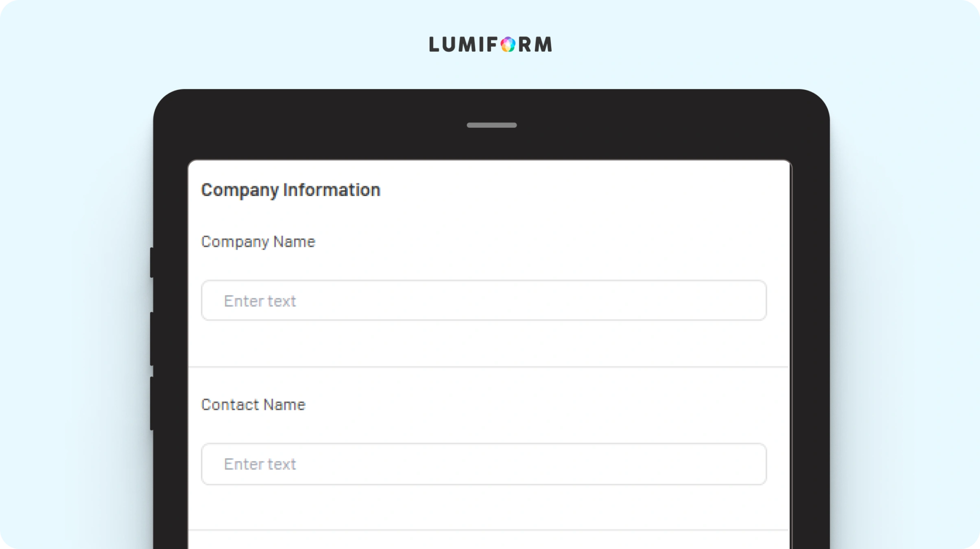Click "Enter text" placeholder under Contact Name

[260, 464]
